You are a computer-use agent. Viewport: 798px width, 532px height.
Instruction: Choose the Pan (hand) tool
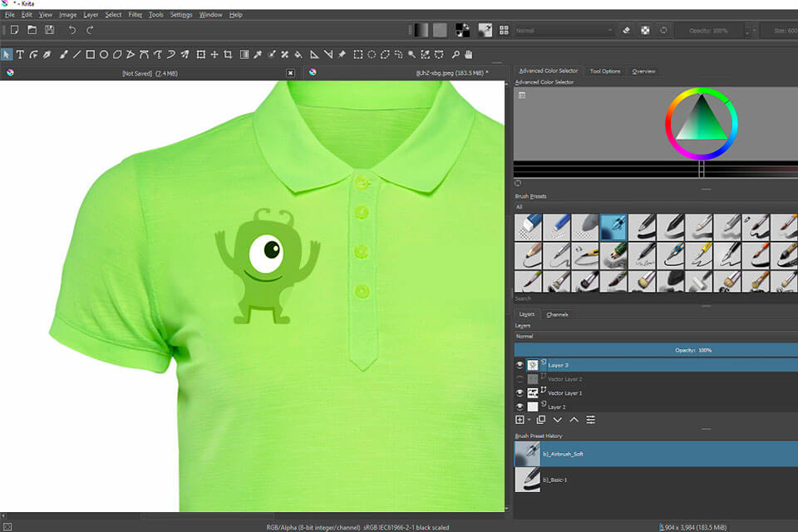point(468,55)
